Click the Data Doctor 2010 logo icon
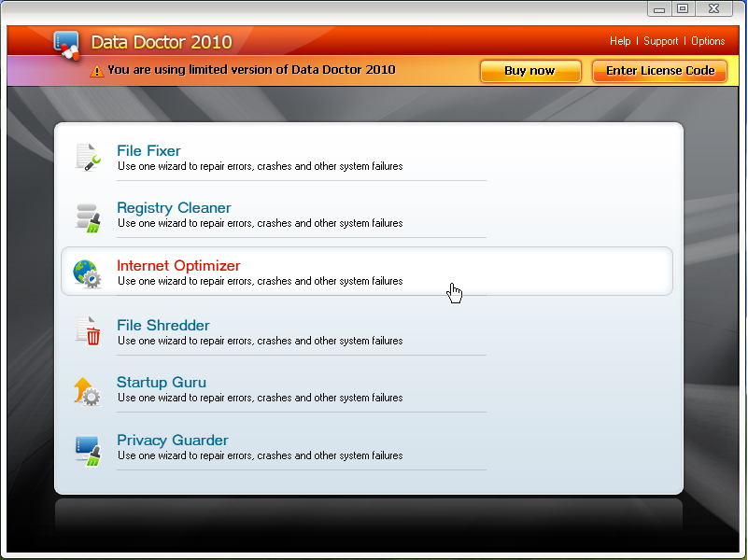The width and height of the screenshot is (748, 560). 67,46
